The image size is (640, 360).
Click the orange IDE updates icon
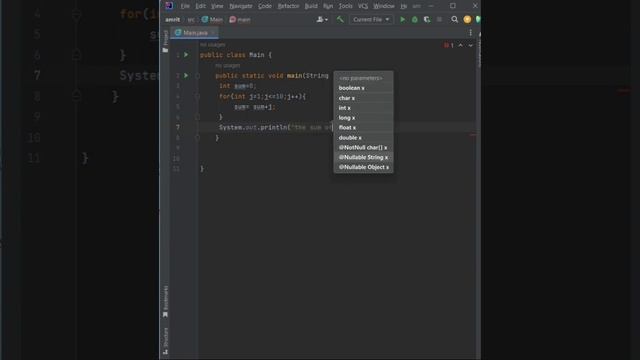[467, 20]
